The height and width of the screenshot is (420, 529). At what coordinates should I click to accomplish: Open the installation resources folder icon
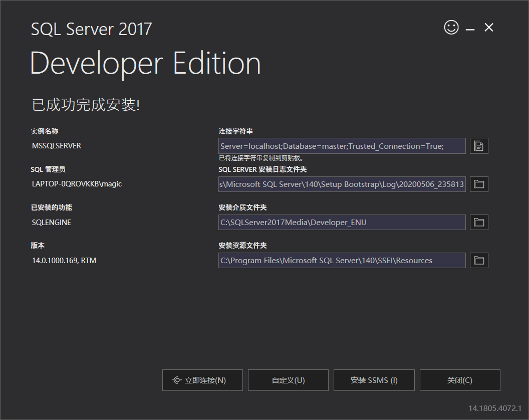coord(479,260)
